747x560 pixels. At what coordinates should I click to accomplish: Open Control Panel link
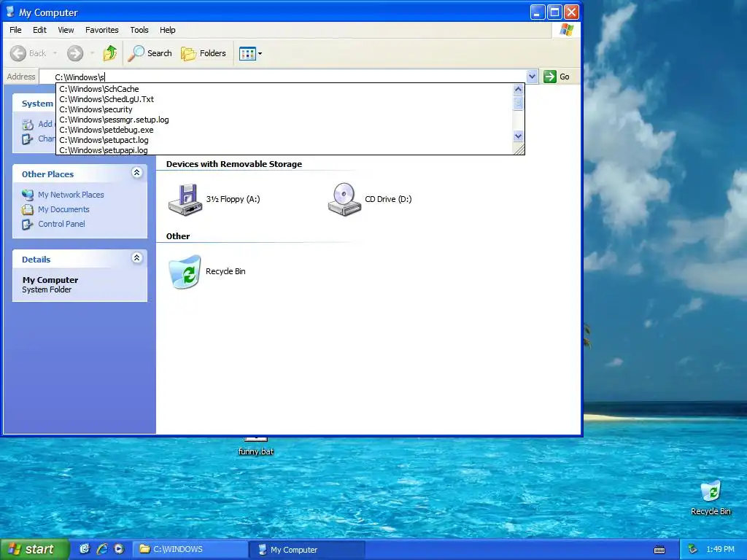(61, 224)
